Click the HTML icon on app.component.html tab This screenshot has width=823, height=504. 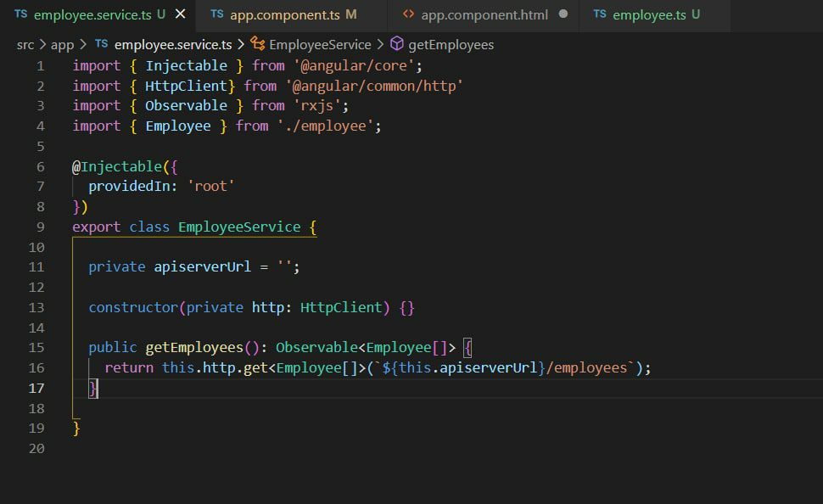pos(408,14)
